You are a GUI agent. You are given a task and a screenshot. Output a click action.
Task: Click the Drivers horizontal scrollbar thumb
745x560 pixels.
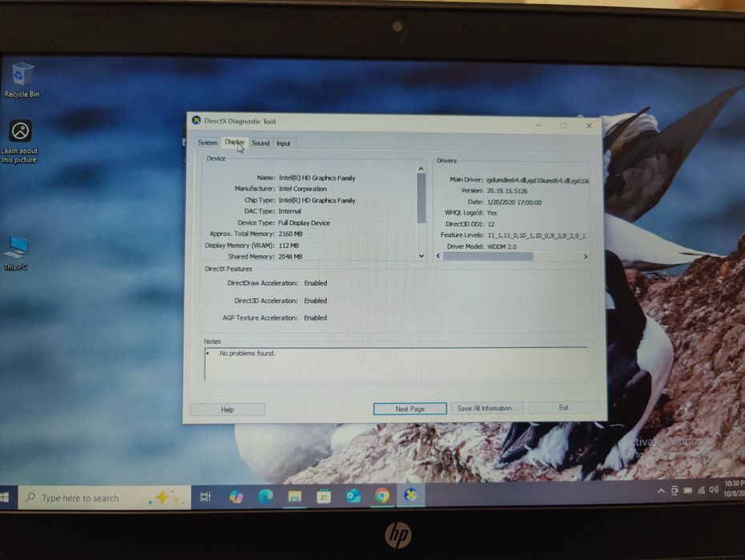tap(488, 256)
